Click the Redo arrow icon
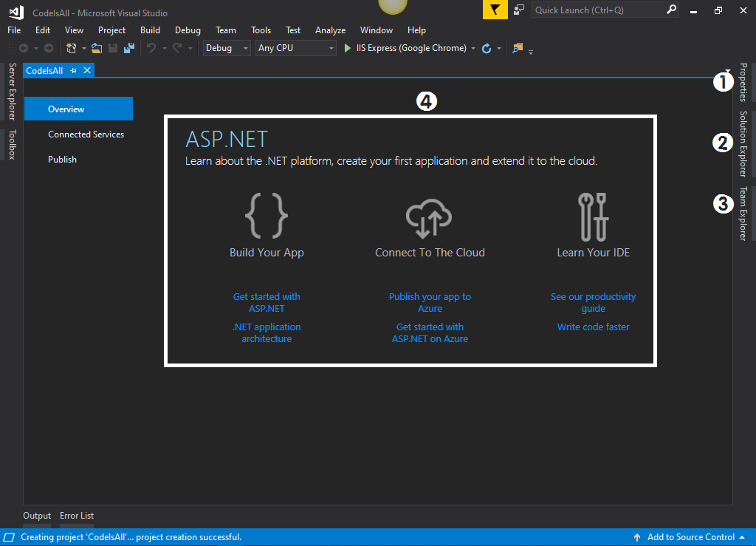756x546 pixels. [x=177, y=48]
